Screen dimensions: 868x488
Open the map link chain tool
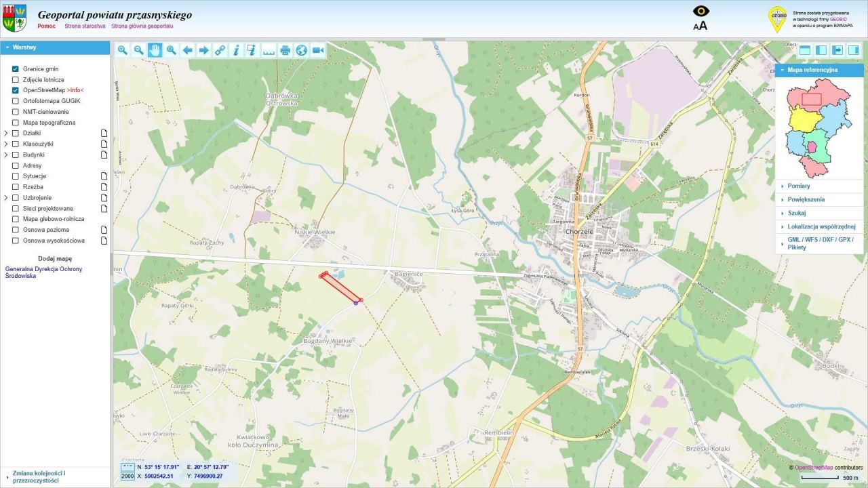[220, 49]
